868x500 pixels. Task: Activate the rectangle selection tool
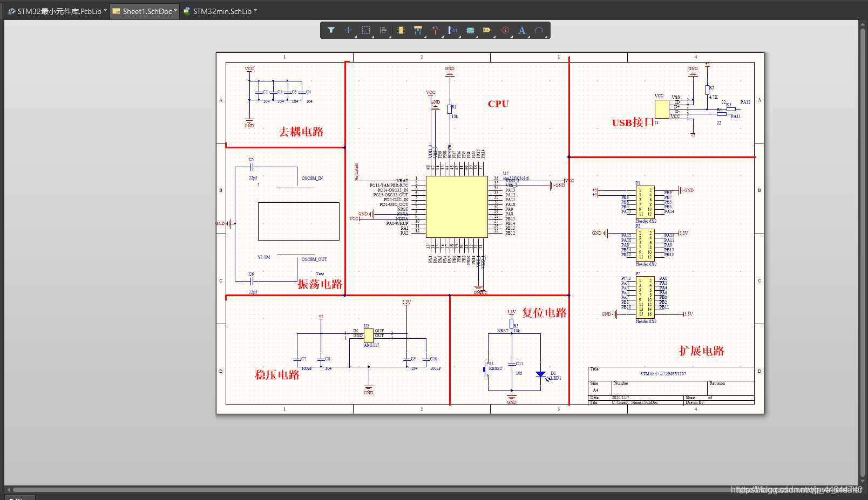click(366, 30)
